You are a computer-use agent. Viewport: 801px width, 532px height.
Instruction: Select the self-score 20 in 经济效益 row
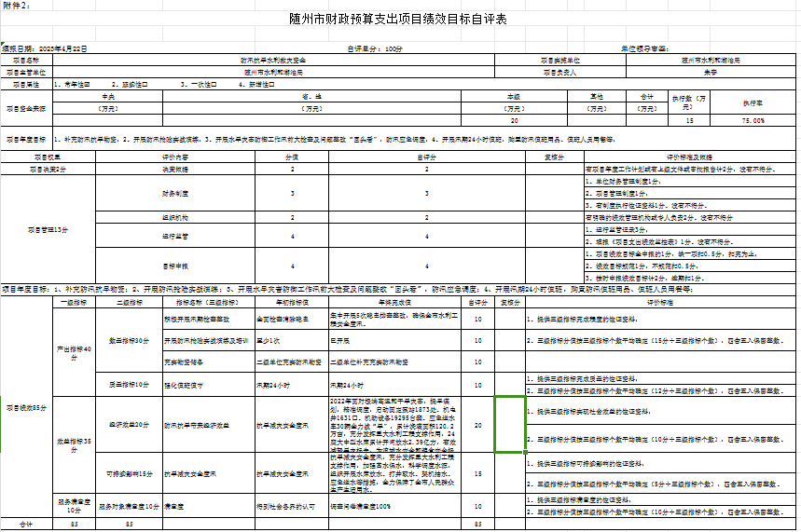click(478, 425)
